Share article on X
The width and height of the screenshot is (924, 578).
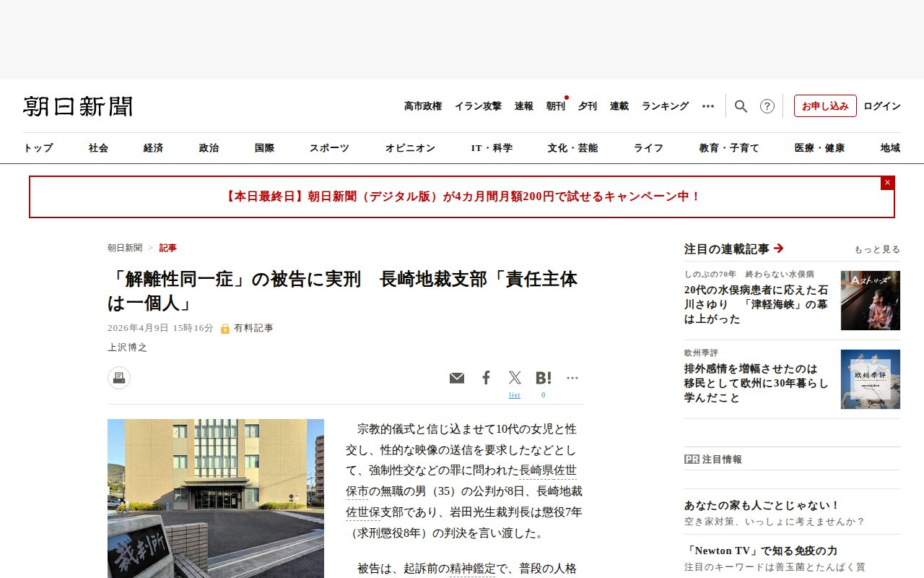515,378
